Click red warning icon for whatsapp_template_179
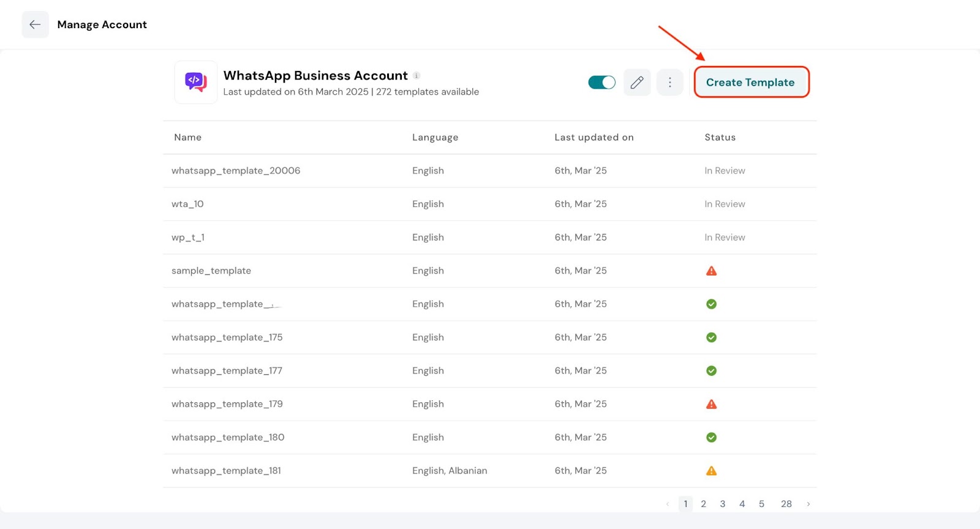The height and width of the screenshot is (529, 980). pos(711,404)
